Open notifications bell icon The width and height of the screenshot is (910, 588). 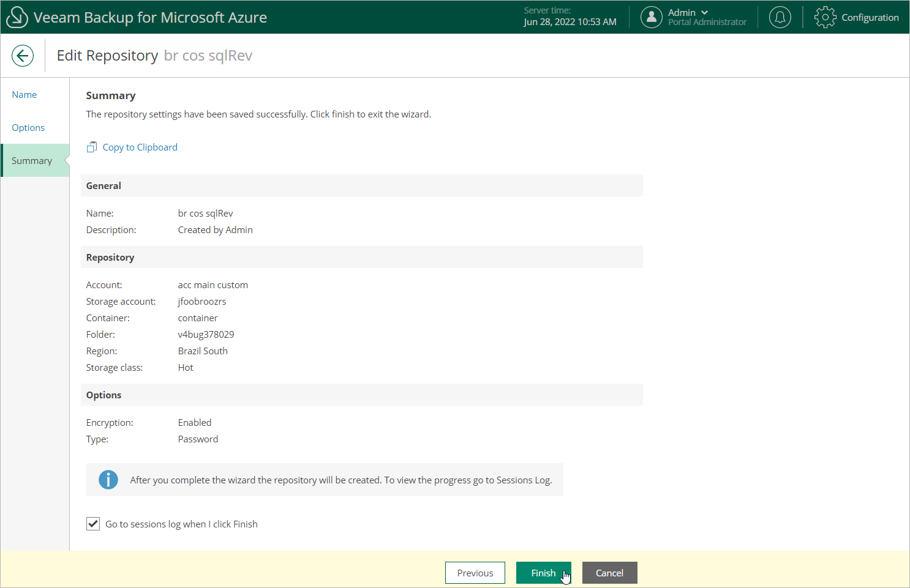(x=780, y=17)
